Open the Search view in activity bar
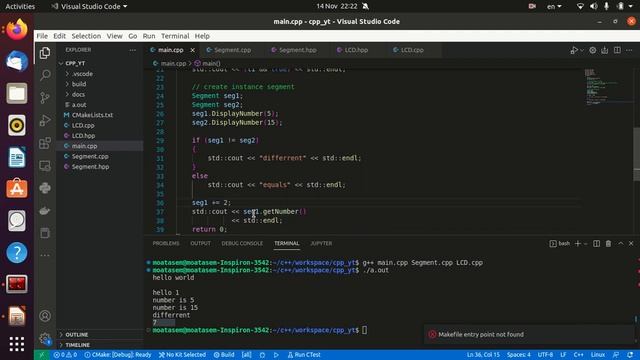The width and height of the screenshot is (640, 360). click(x=45, y=75)
